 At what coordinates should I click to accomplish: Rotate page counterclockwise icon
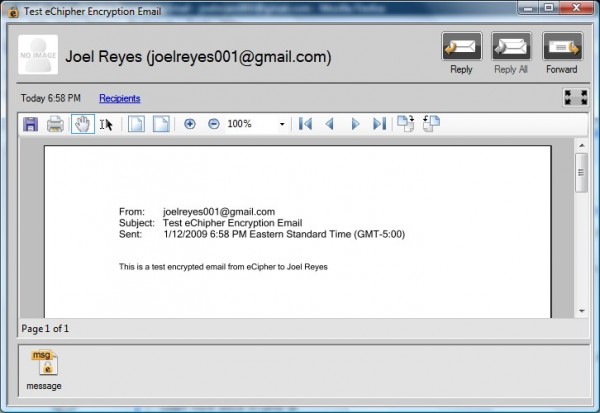pyautogui.click(x=431, y=124)
